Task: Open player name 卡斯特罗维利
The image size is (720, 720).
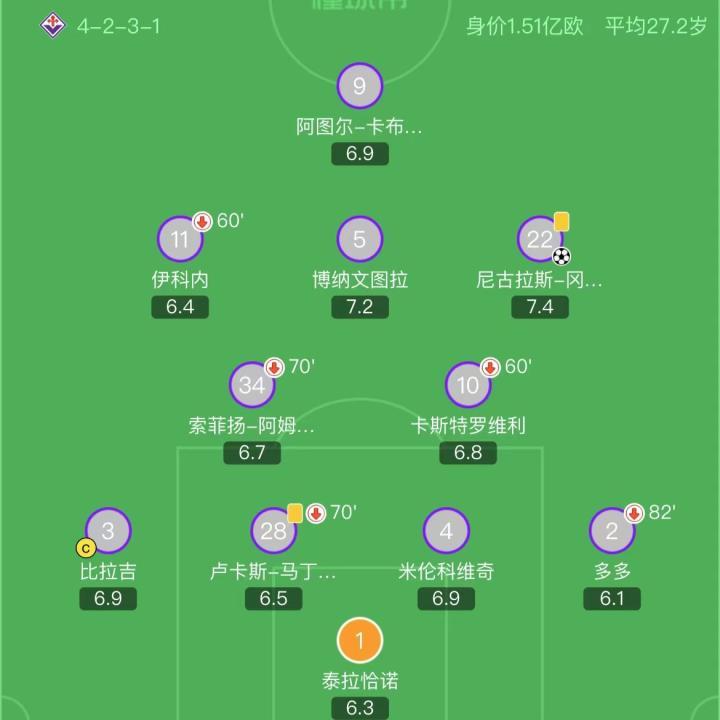Action: click(468, 426)
